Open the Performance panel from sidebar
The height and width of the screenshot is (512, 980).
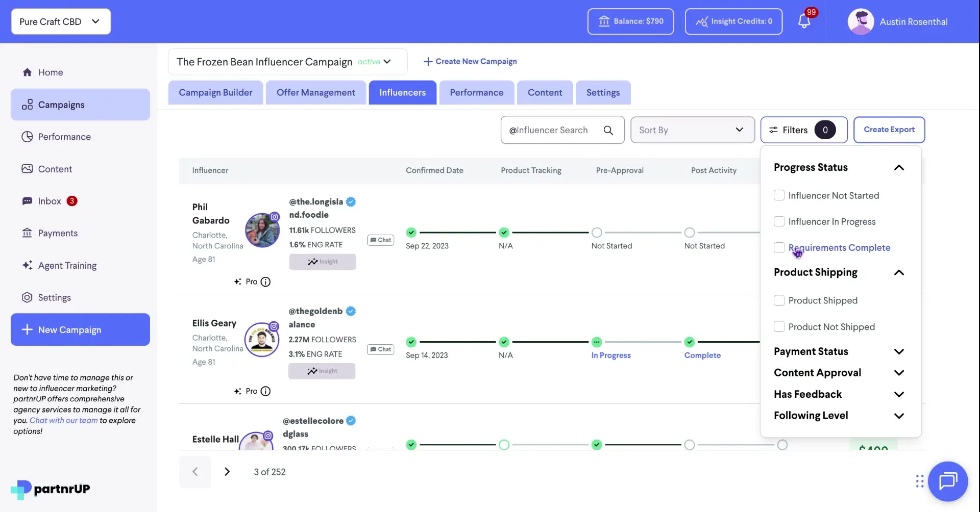click(x=63, y=137)
